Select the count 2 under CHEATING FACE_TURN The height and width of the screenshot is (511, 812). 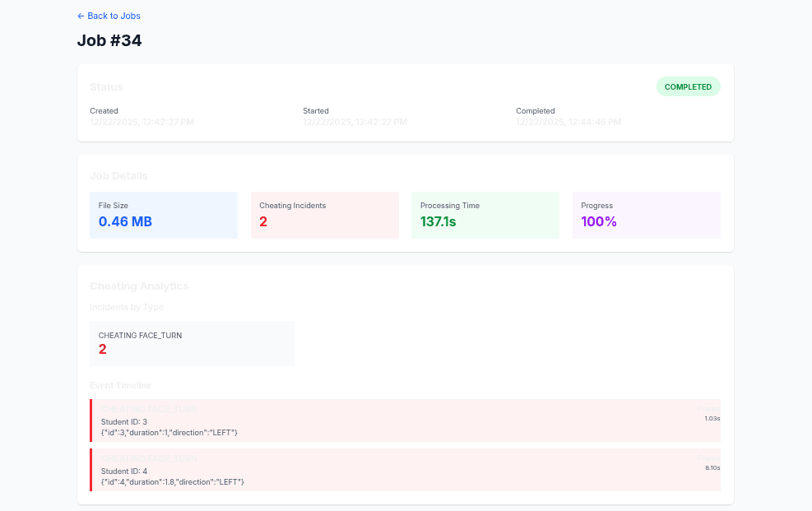click(103, 350)
